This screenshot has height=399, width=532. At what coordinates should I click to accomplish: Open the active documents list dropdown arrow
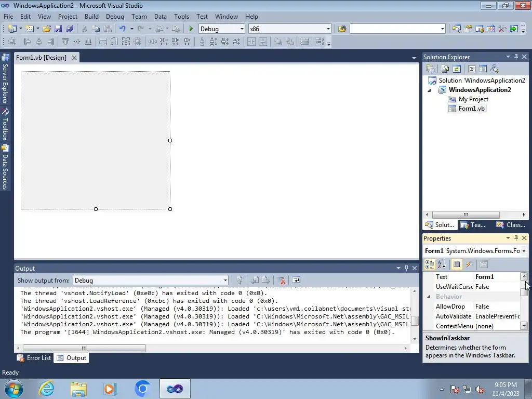point(414,58)
